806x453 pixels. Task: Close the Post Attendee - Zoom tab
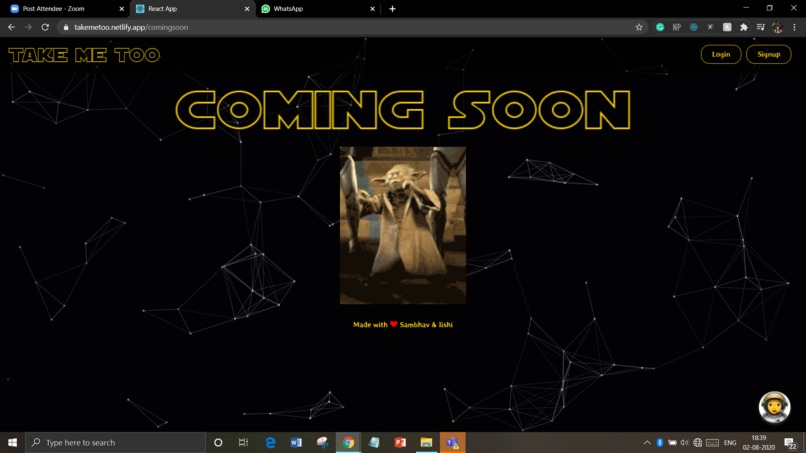[x=121, y=9]
